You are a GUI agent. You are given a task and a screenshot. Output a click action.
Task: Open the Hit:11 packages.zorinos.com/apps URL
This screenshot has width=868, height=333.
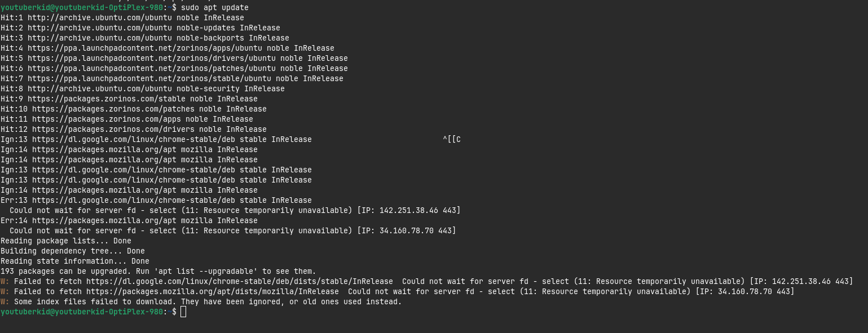point(107,119)
